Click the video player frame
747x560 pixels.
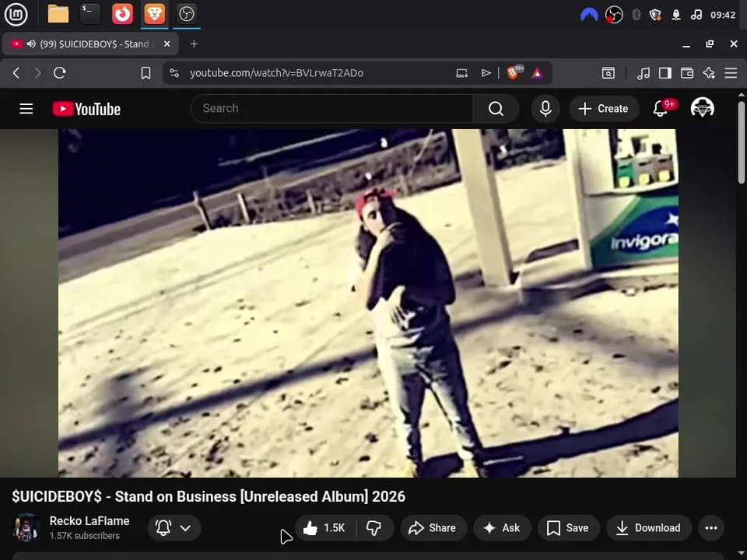coord(368,303)
